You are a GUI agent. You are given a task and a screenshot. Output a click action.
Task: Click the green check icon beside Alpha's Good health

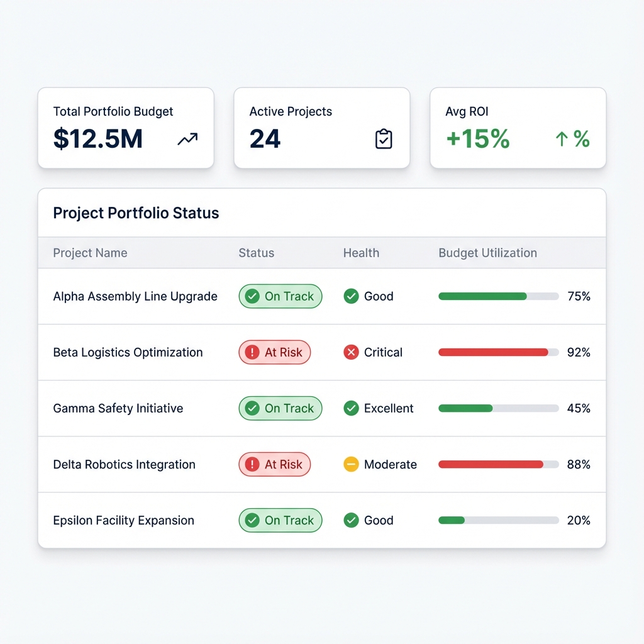[x=351, y=296]
